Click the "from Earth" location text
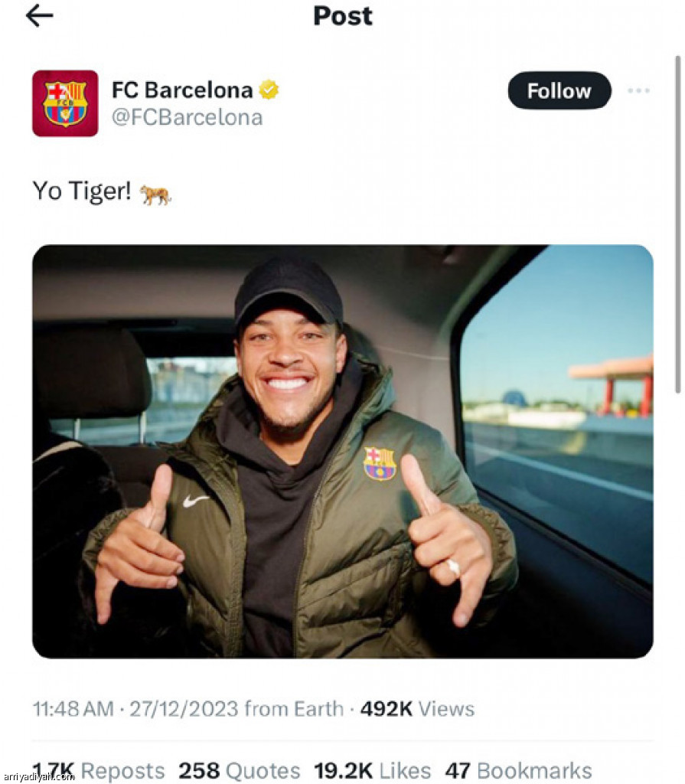This screenshot has height=784, width=685. pyautogui.click(x=294, y=709)
